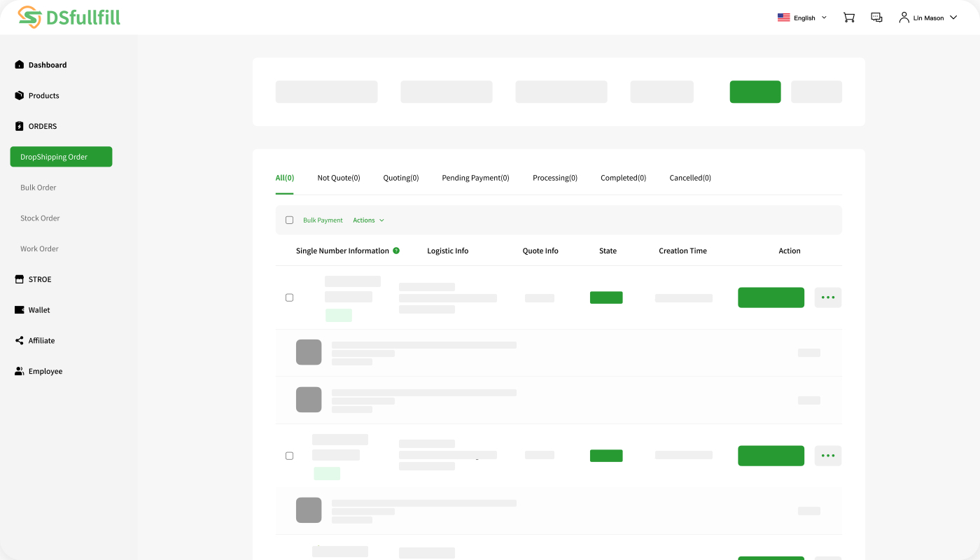Click the Affiliate share icon
The image size is (980, 560).
(x=19, y=340)
